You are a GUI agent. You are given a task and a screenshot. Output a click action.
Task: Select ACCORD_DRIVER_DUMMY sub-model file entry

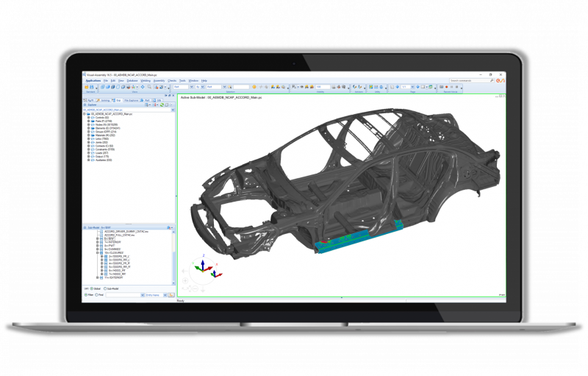point(126,232)
